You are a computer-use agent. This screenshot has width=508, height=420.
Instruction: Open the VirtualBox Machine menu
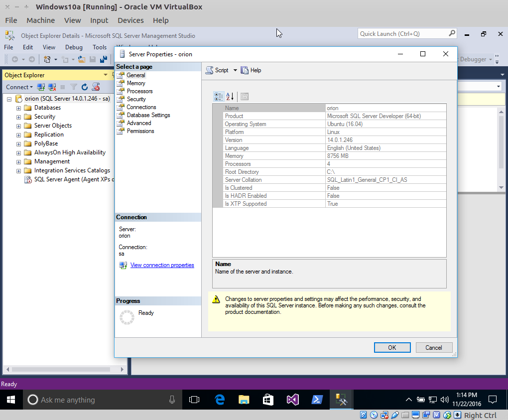[x=40, y=20]
